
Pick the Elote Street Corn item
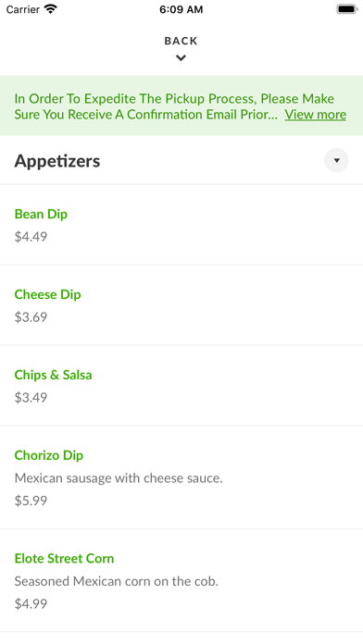(181, 580)
